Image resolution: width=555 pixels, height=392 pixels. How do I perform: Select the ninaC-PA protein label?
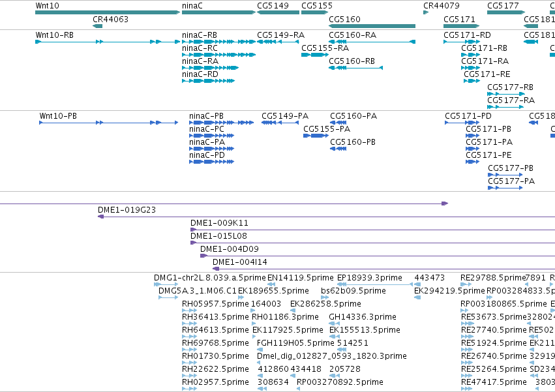coord(207,142)
